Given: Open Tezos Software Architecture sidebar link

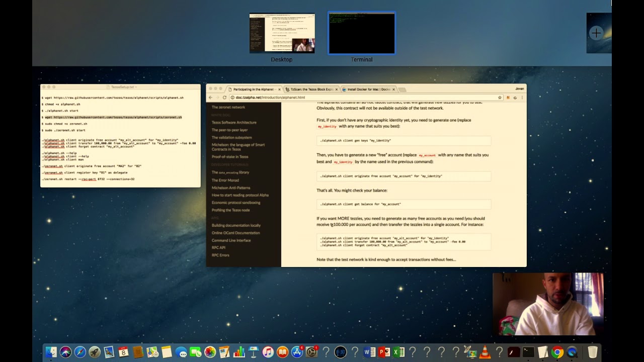Looking at the screenshot, I should [x=234, y=122].
